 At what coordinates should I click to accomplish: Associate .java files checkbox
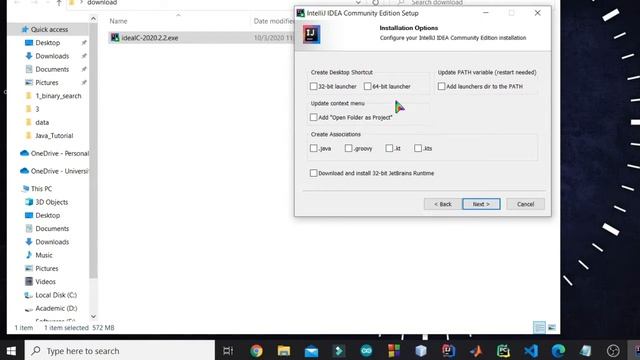pos(313,148)
